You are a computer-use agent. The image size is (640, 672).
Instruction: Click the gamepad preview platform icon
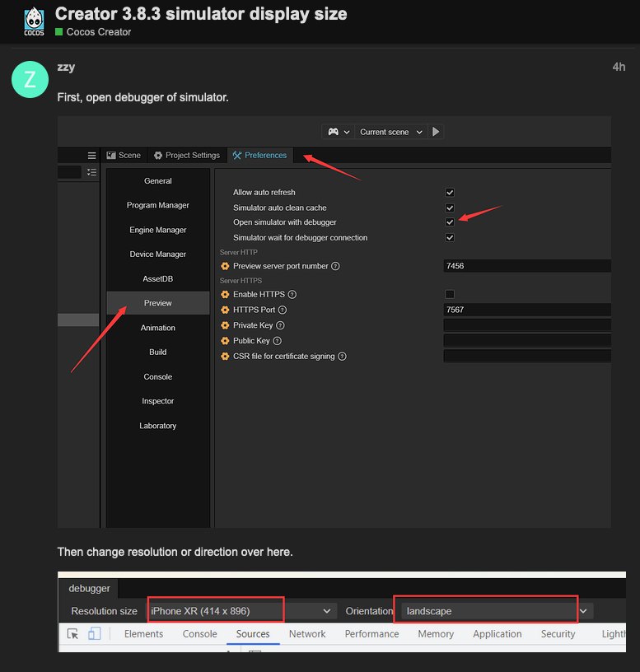(x=333, y=132)
